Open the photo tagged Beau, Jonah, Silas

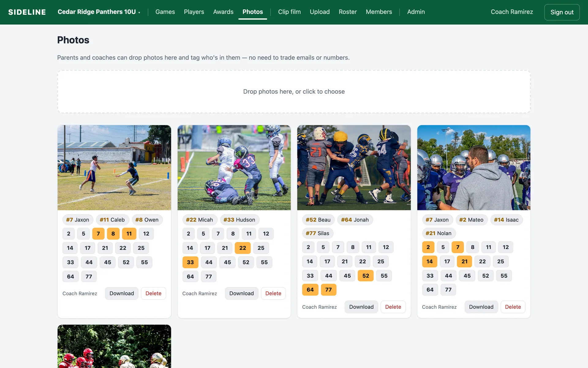354,167
